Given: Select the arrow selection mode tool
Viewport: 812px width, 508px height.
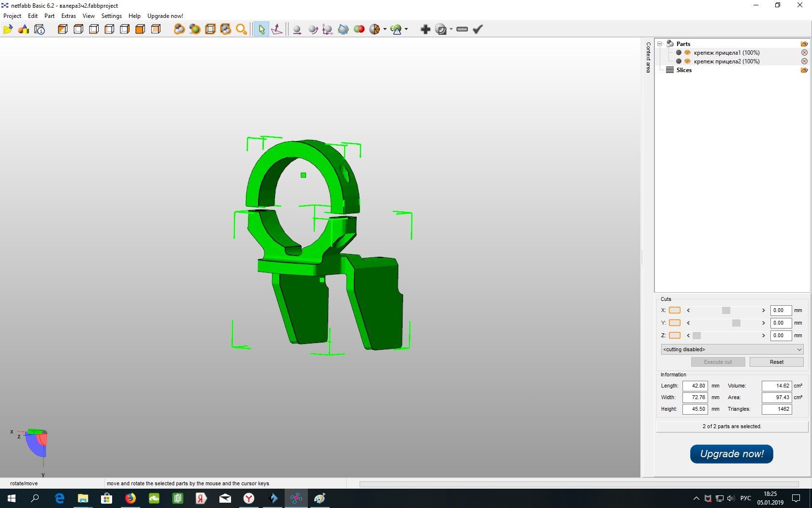Looking at the screenshot, I should pyautogui.click(x=261, y=30).
